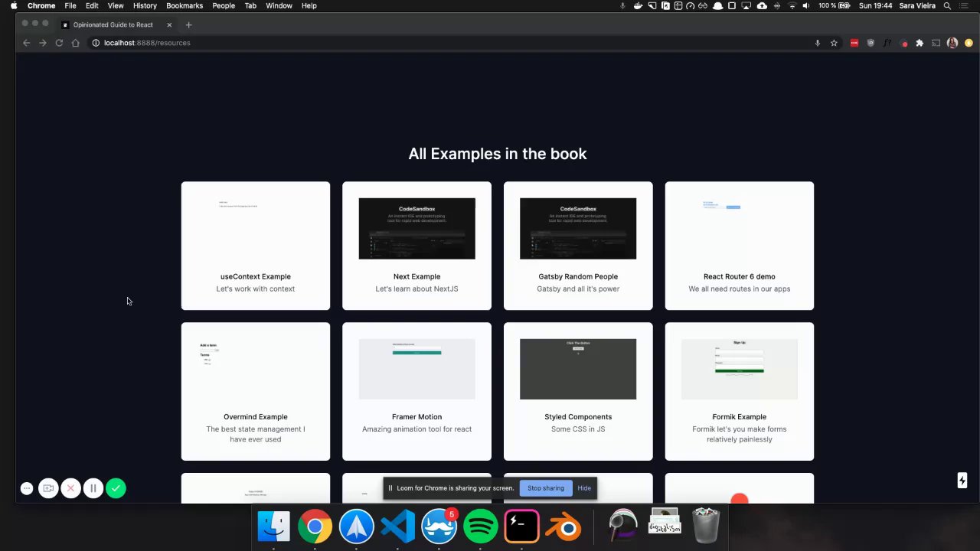Click the lightning bolt widget on page edge
This screenshot has width=980, height=551.
click(x=962, y=481)
